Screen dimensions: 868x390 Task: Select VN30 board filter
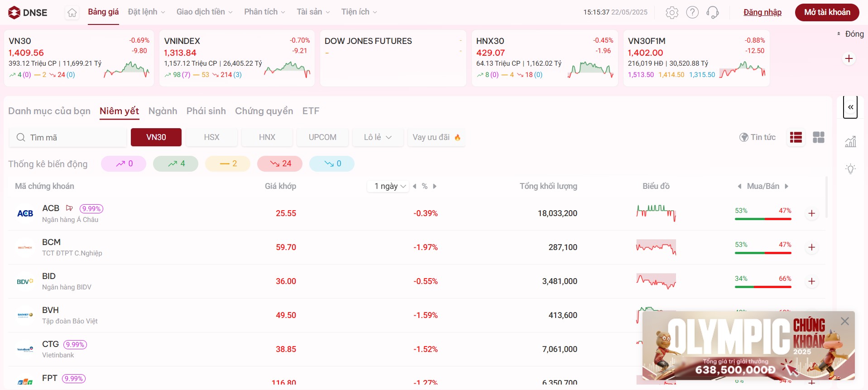156,137
